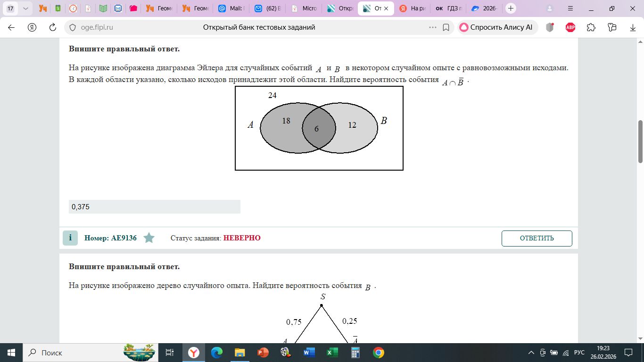Image resolution: width=644 pixels, height=362 pixels.
Task: Open Google Chrome from the taskbar
Action: pyautogui.click(x=378, y=353)
